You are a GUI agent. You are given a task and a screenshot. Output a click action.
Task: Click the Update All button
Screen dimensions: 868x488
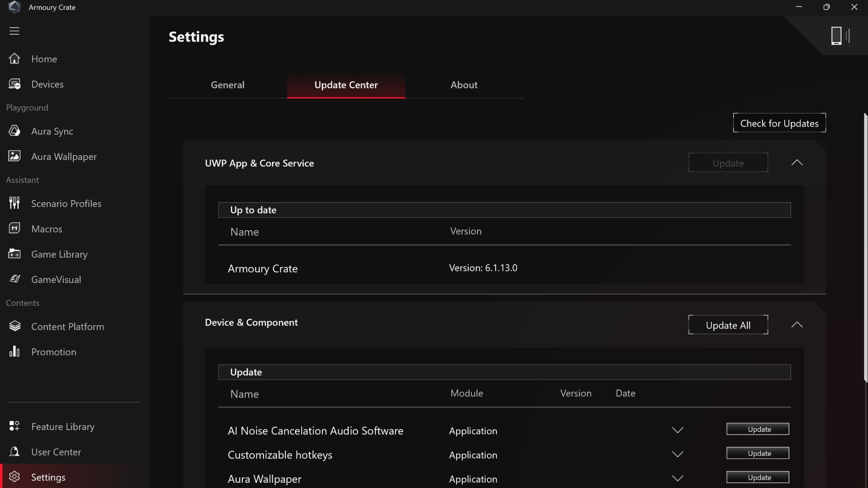pos(728,325)
